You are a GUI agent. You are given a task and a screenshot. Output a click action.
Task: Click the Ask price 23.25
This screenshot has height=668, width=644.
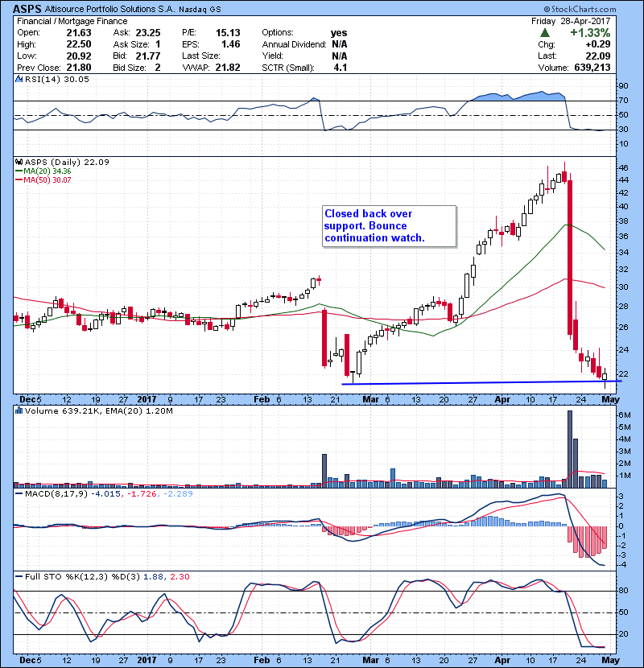coord(148,33)
